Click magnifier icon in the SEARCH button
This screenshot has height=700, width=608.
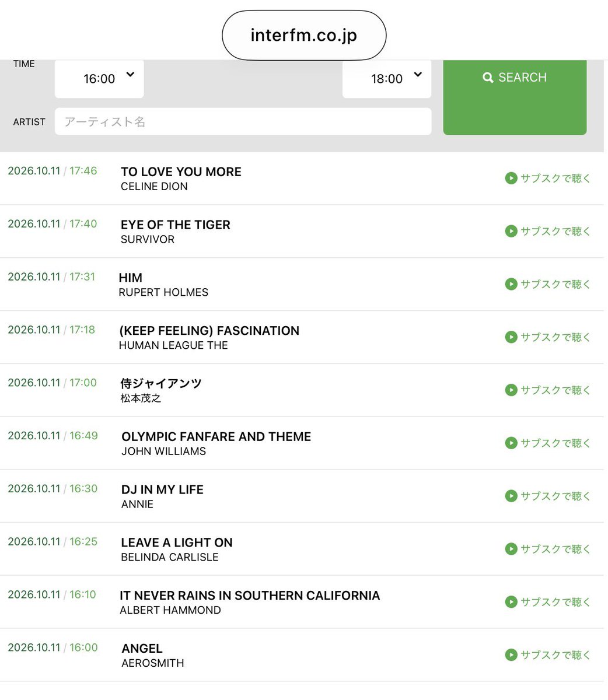click(x=488, y=78)
